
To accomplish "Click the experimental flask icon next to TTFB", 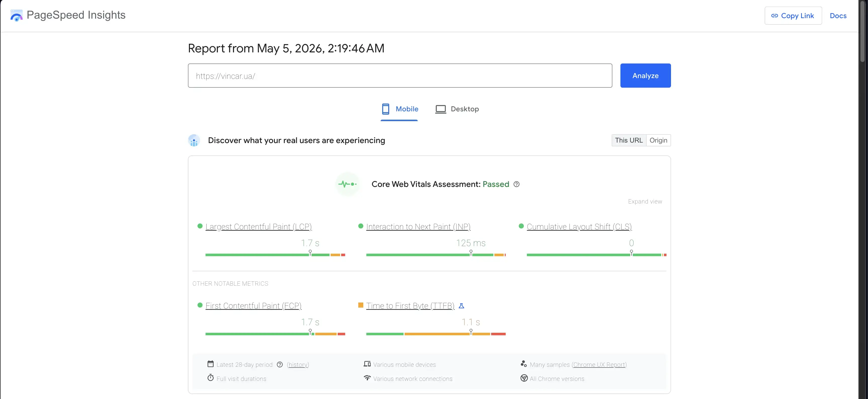I will (x=461, y=306).
